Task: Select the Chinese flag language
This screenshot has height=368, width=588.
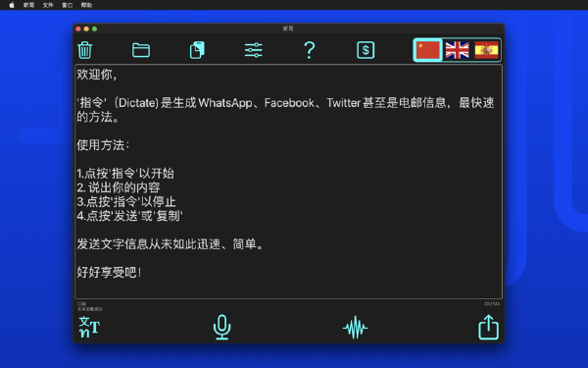Action: click(x=428, y=50)
